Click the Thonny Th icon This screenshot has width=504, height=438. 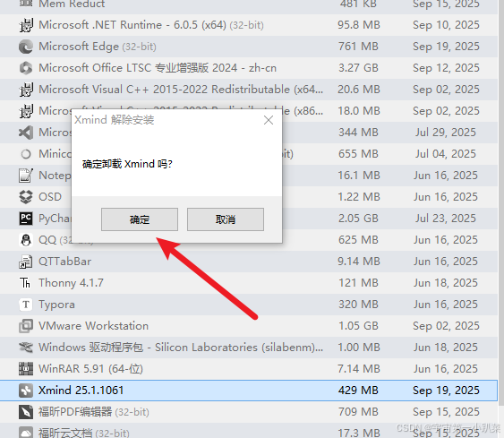[x=26, y=283]
